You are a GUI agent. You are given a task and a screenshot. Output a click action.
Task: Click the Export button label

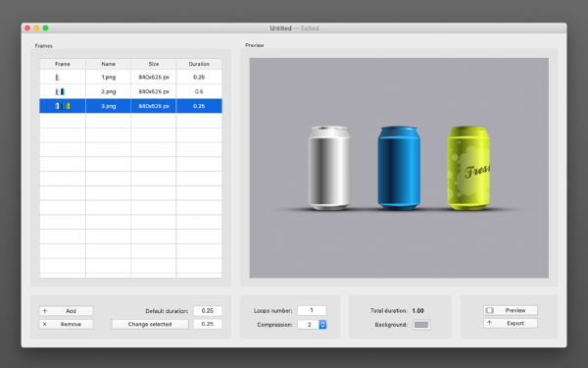(x=515, y=323)
